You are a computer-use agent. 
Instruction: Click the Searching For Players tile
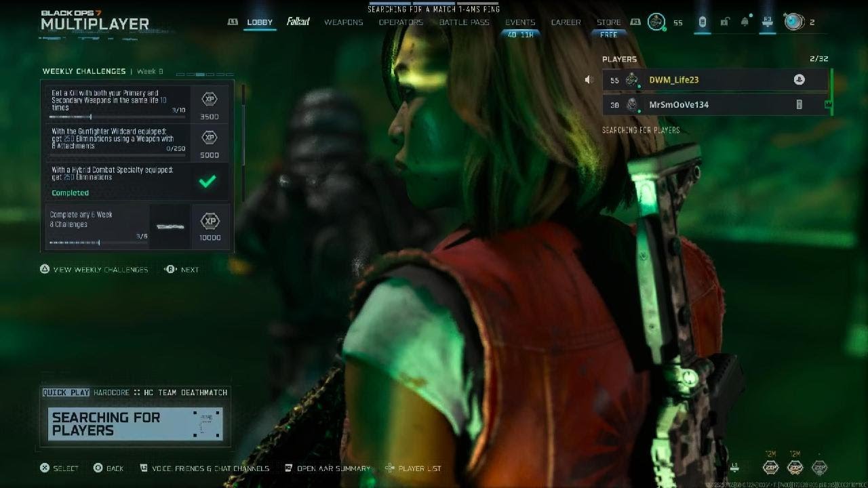[136, 424]
